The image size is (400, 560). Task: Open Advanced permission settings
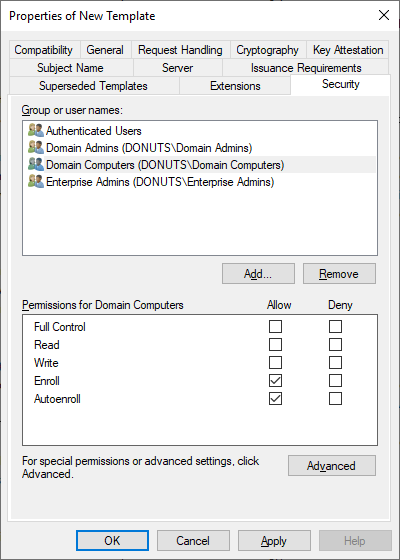[x=332, y=465]
